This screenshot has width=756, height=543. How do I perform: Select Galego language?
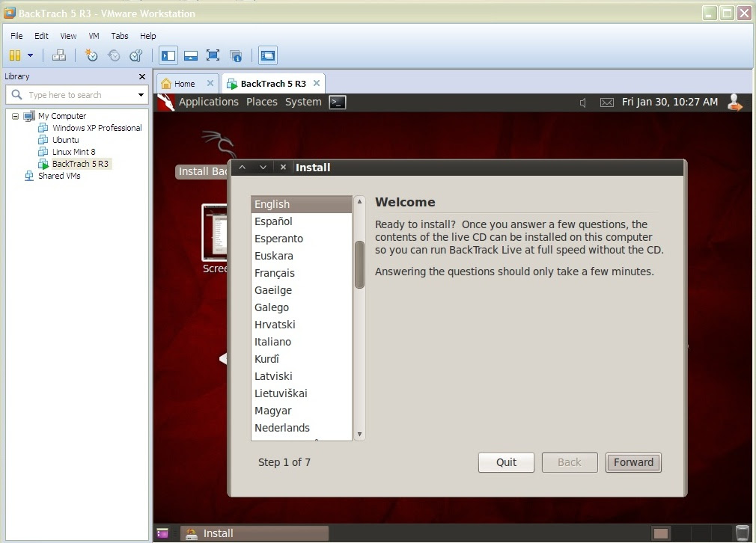[x=302, y=307]
